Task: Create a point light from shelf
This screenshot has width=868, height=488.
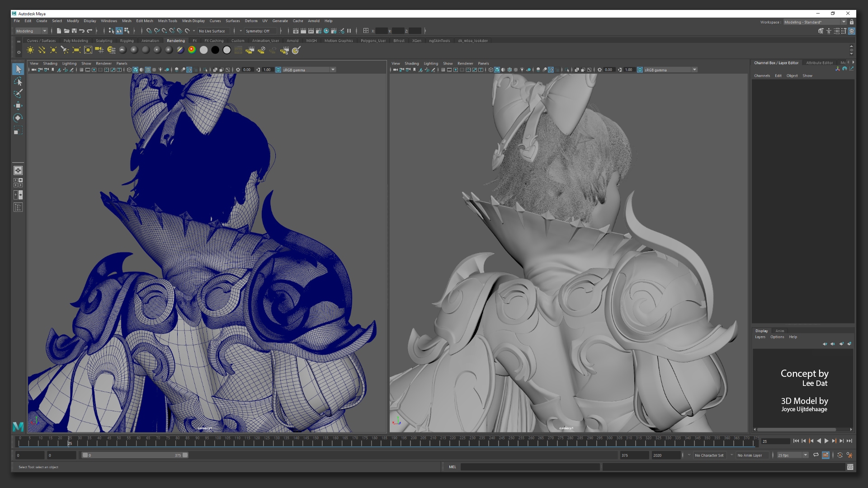Action: click(x=53, y=50)
